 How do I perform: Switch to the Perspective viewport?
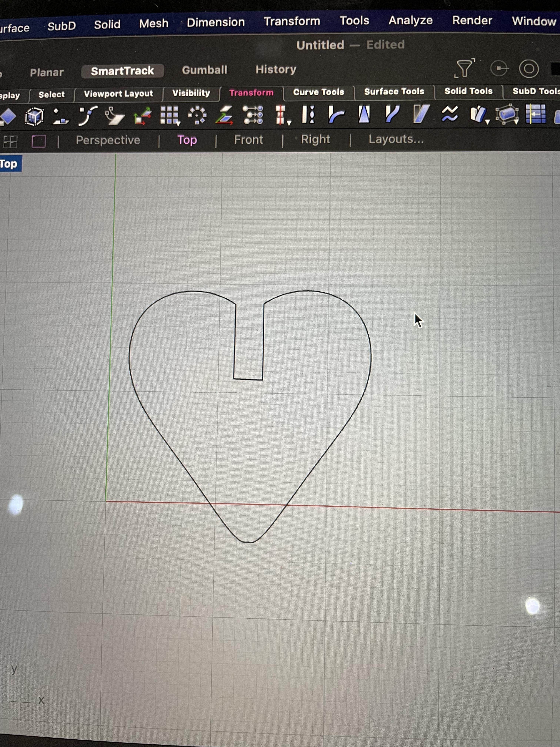[x=108, y=140]
